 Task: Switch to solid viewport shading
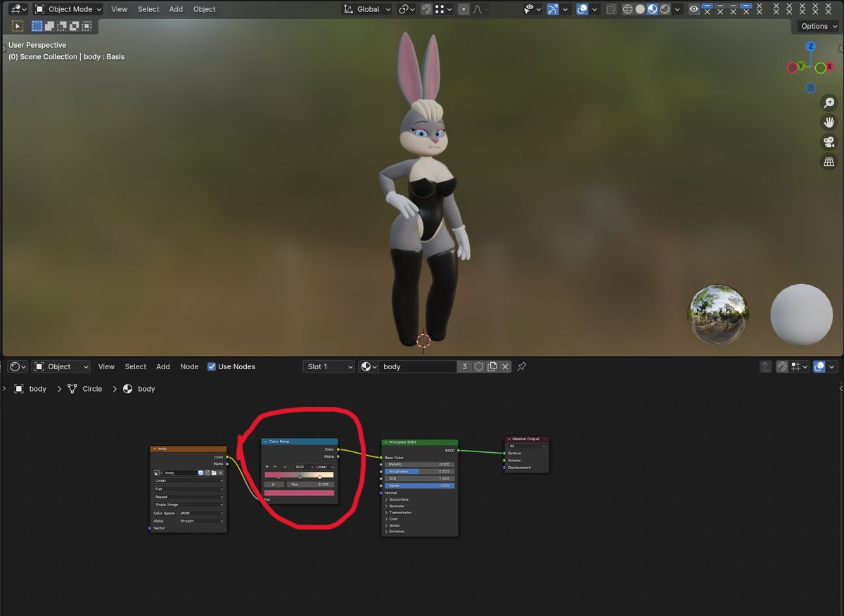tap(640, 9)
